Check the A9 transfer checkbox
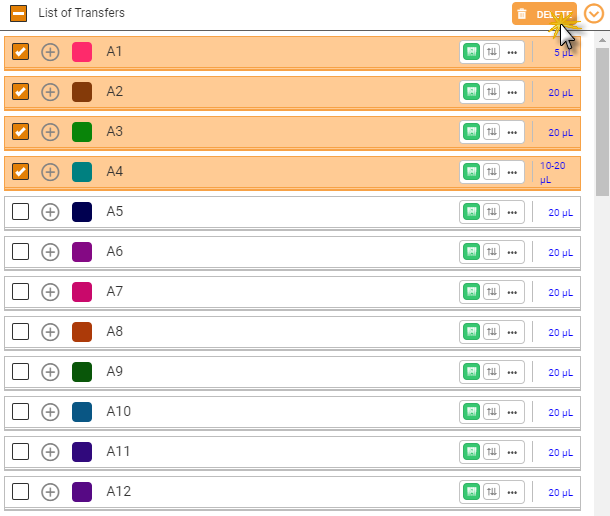 click(x=20, y=372)
